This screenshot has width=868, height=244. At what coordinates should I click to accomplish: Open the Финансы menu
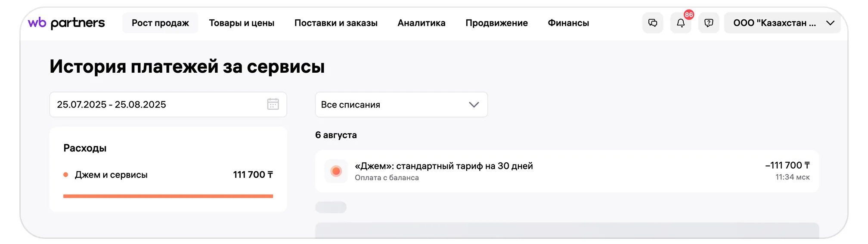(x=568, y=23)
